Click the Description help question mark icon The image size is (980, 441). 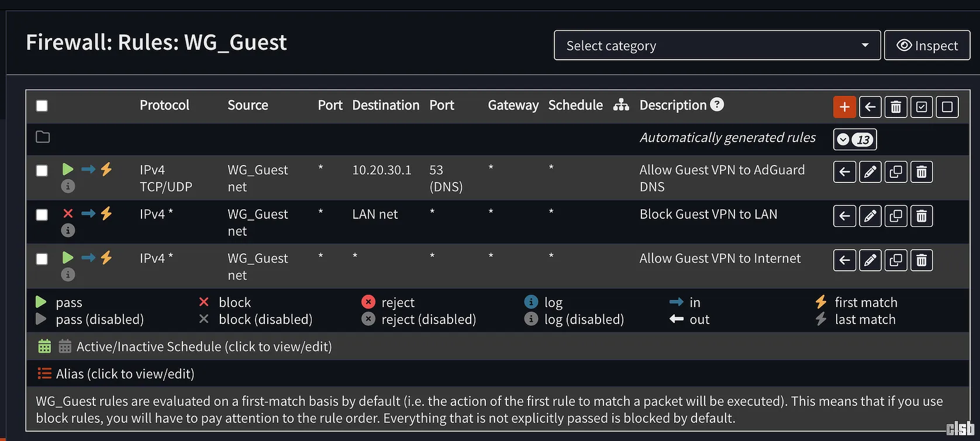click(x=717, y=105)
